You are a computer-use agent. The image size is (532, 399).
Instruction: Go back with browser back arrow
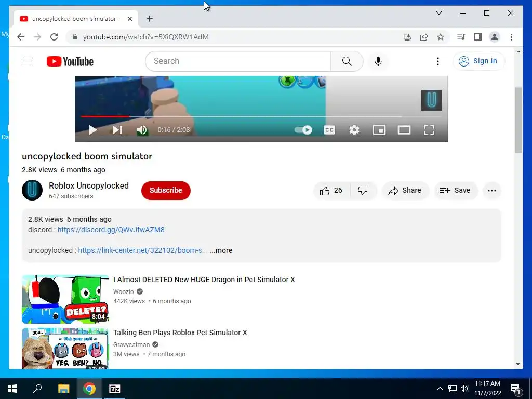point(21,37)
